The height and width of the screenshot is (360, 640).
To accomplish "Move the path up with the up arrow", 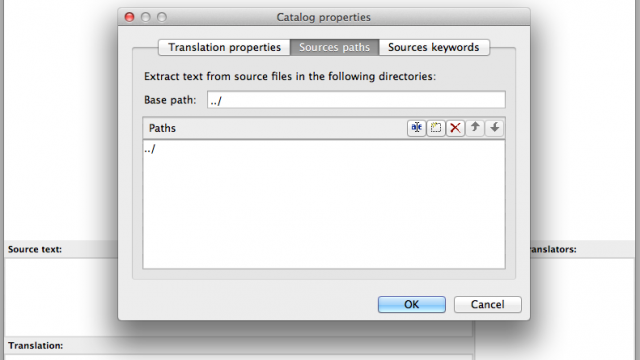I will pos(475,128).
